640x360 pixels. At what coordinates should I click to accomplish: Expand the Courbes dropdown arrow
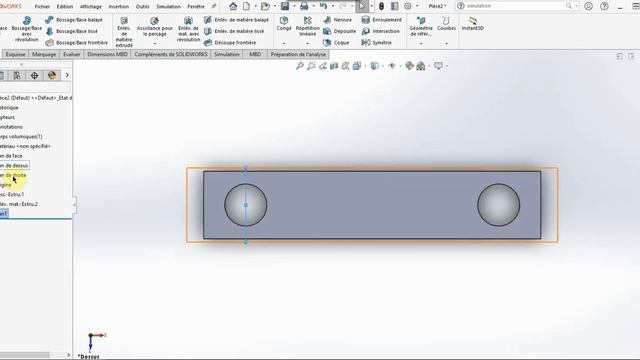coord(446,44)
